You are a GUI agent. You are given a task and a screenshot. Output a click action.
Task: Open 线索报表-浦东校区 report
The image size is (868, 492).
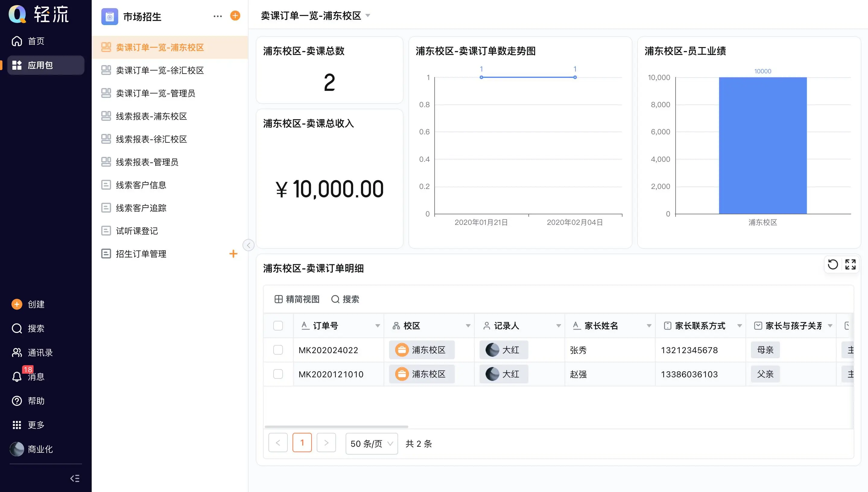pyautogui.click(x=170, y=116)
